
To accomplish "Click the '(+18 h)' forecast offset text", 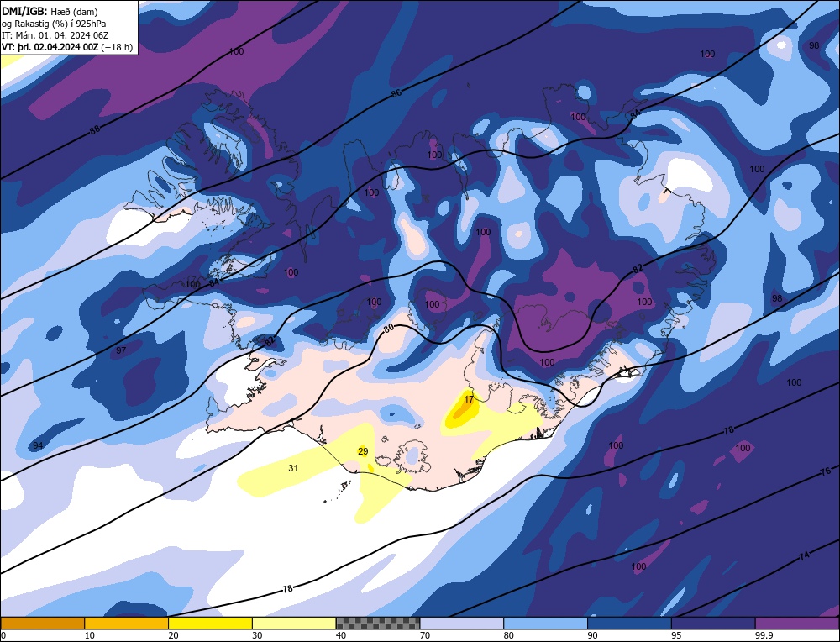I will tap(118, 47).
